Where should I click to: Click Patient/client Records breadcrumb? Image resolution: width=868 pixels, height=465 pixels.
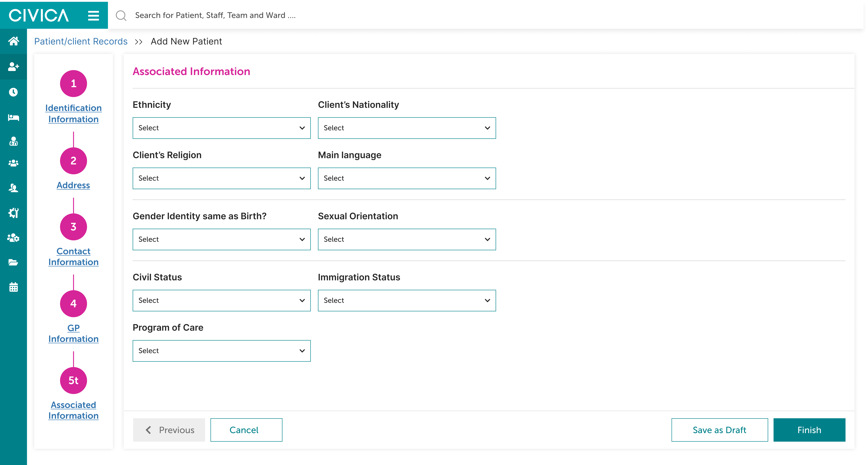pyautogui.click(x=81, y=41)
